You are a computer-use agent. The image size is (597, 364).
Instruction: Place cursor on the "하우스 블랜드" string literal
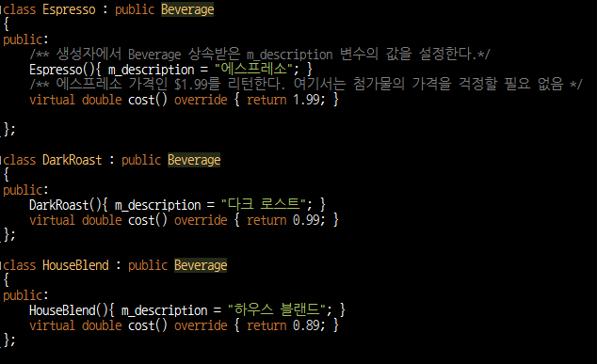click(x=277, y=310)
